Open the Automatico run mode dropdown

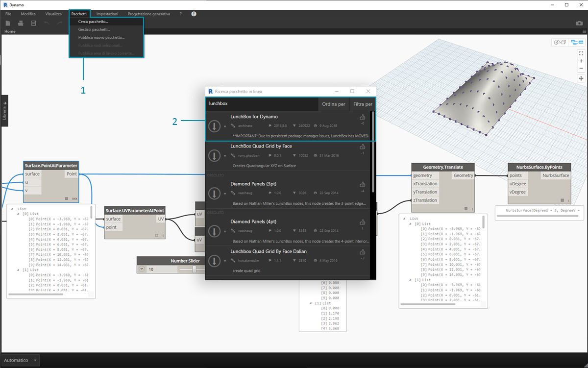[20, 360]
